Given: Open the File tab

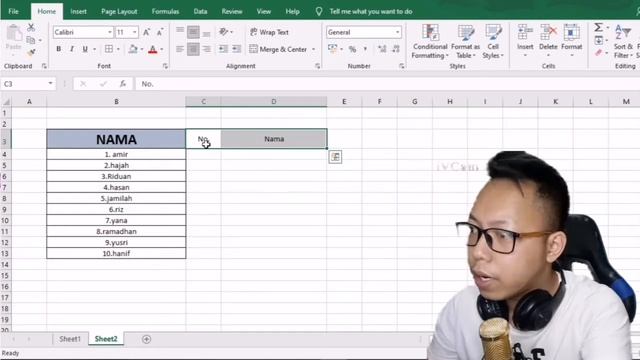Looking at the screenshot, I should coord(13,11).
